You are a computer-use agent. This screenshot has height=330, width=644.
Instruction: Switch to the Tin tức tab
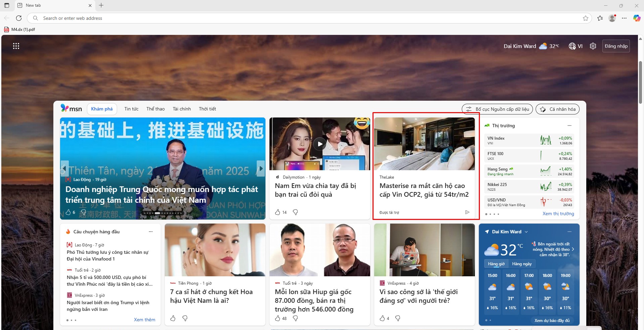coord(132,109)
